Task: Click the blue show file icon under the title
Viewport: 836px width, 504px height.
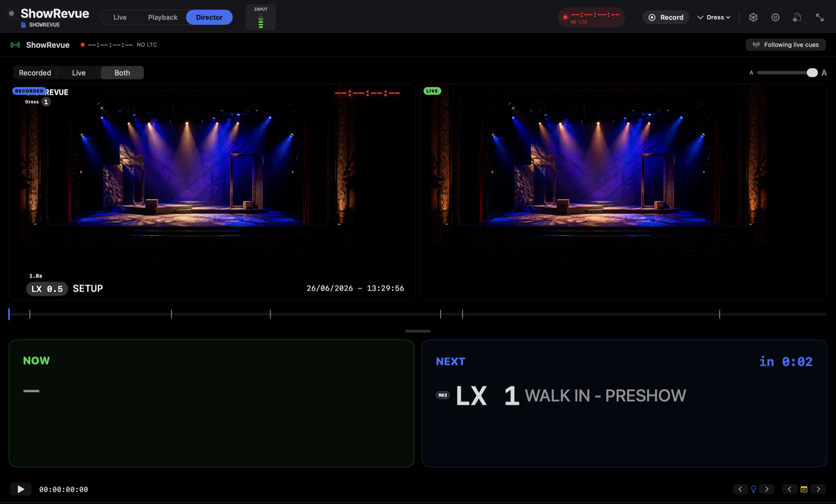Action: pos(23,25)
